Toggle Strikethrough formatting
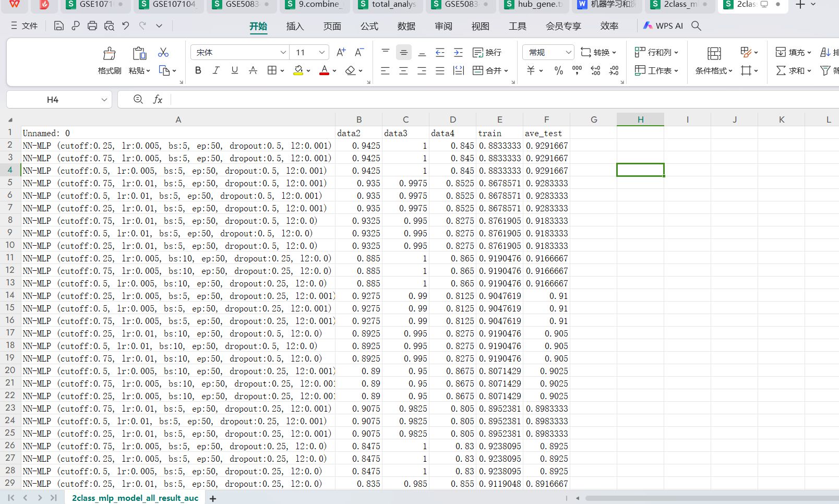 point(253,70)
